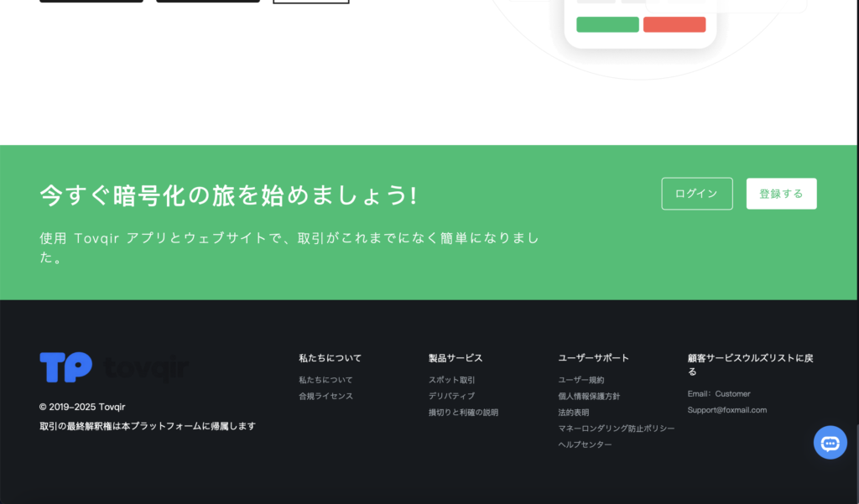Click the Support@foxmail.com email address
Viewport: 859px width, 504px height.
727,410
